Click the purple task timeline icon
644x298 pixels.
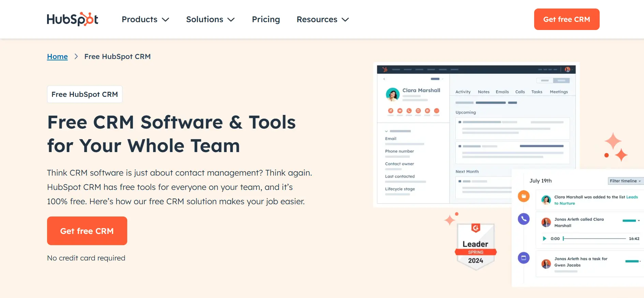(524, 258)
